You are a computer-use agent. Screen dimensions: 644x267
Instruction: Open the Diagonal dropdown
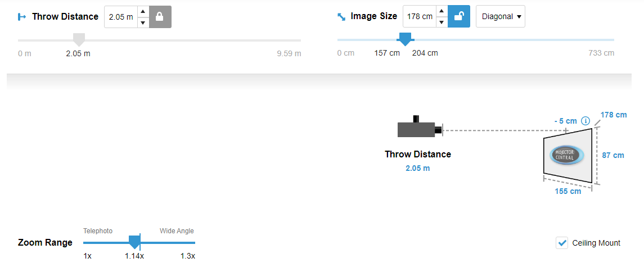pos(500,17)
